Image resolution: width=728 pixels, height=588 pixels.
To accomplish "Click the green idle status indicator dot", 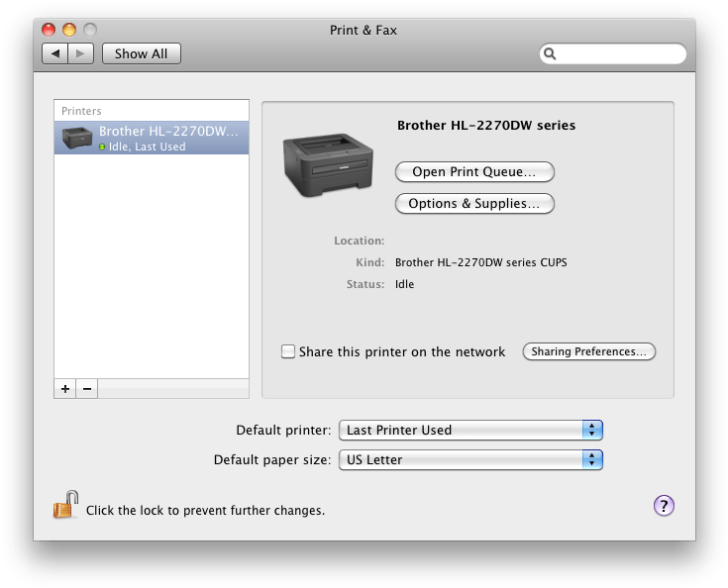I will pyautogui.click(x=102, y=147).
